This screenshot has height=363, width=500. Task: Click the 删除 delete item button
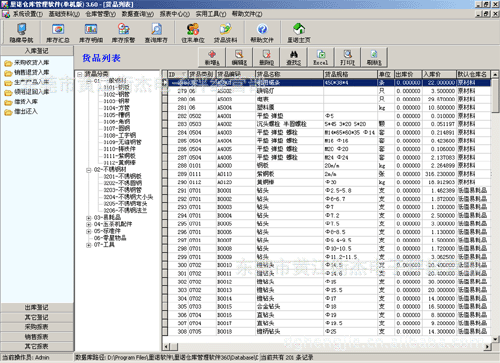click(x=266, y=57)
